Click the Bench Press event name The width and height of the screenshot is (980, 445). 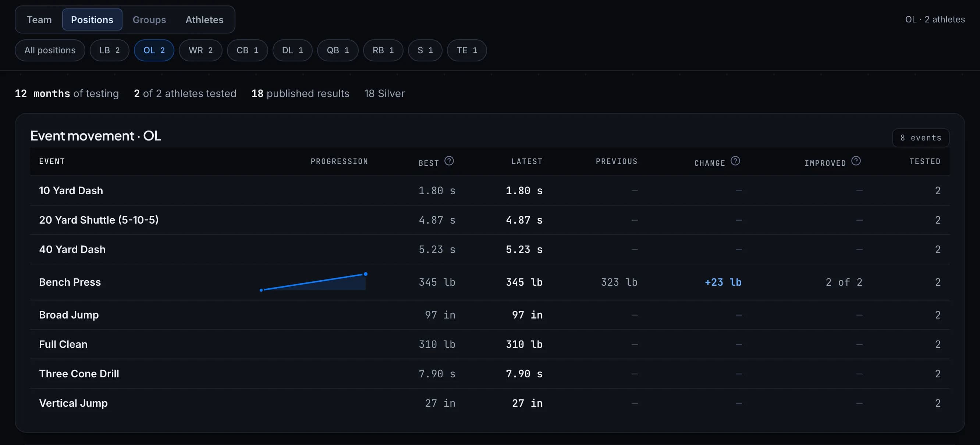point(70,282)
